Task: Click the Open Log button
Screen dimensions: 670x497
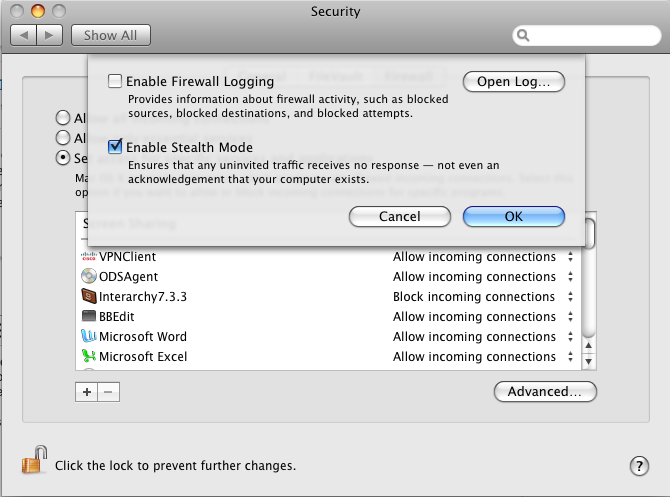Action: click(x=514, y=81)
